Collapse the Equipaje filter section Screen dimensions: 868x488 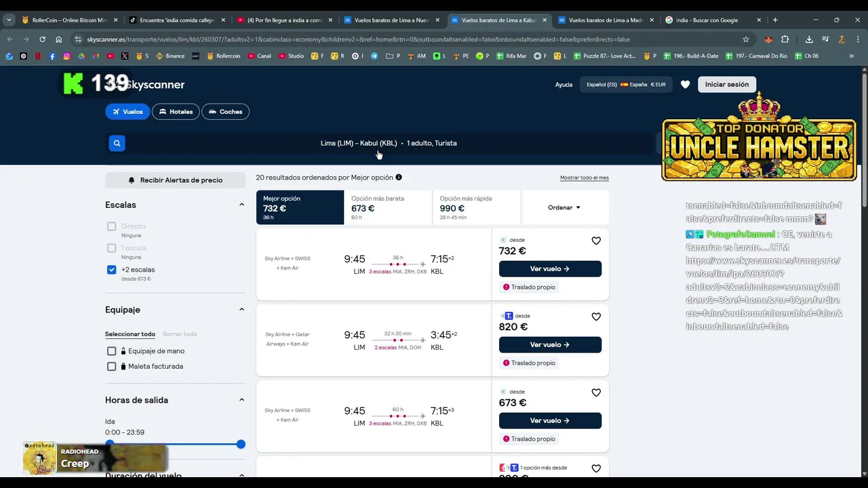(x=241, y=310)
